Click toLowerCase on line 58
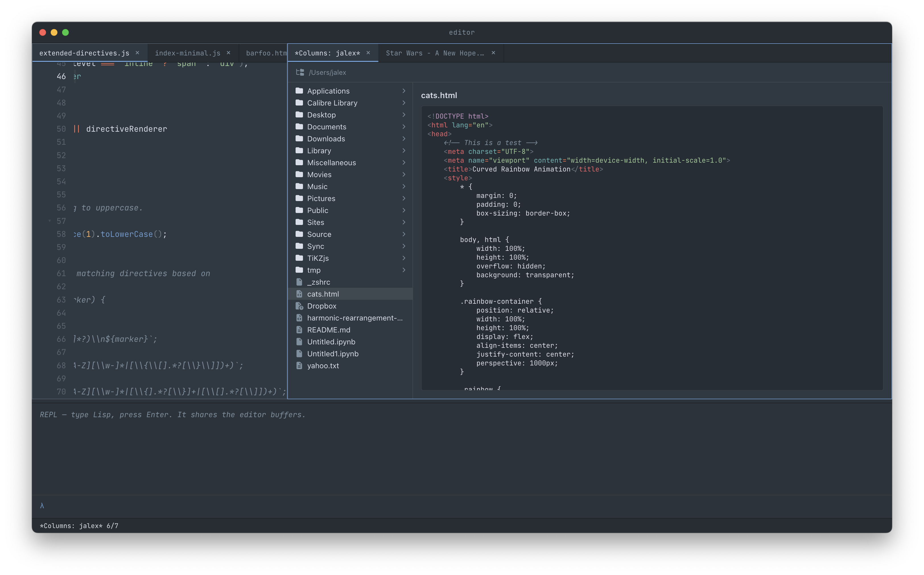 tap(127, 234)
